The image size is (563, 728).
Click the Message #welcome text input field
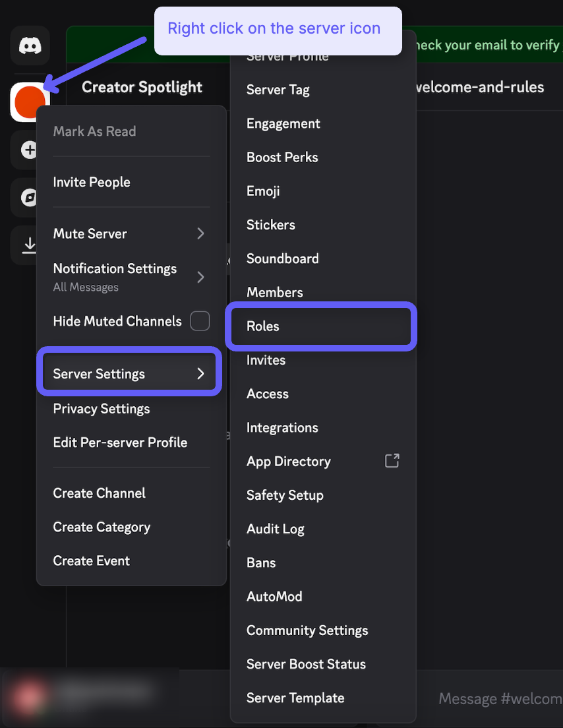499,698
